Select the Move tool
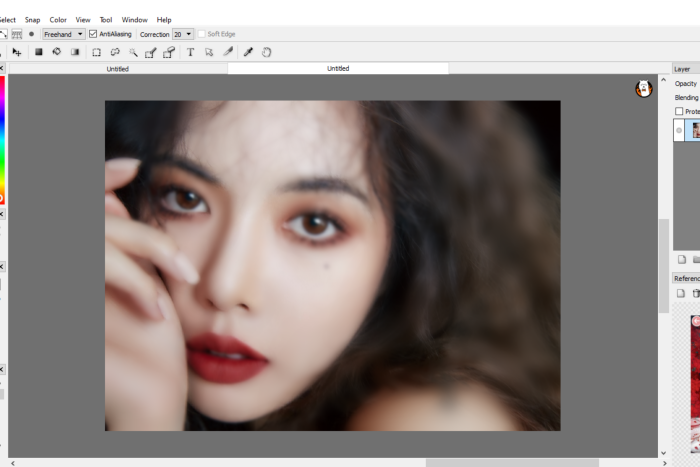 point(17,52)
